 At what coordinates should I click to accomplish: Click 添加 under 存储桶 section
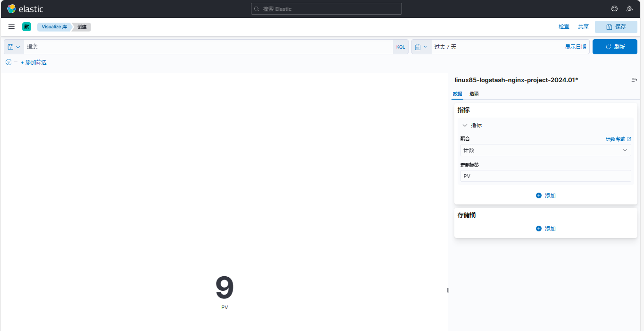[545, 229]
